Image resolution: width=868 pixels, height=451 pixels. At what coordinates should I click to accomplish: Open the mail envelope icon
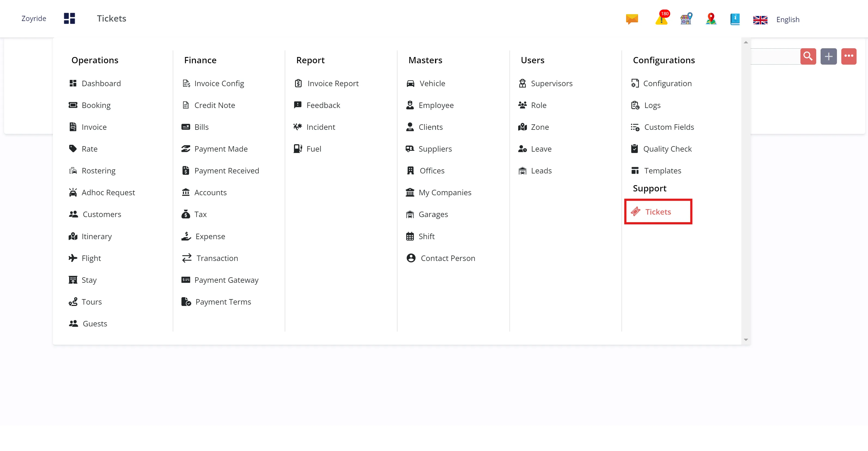632,19
